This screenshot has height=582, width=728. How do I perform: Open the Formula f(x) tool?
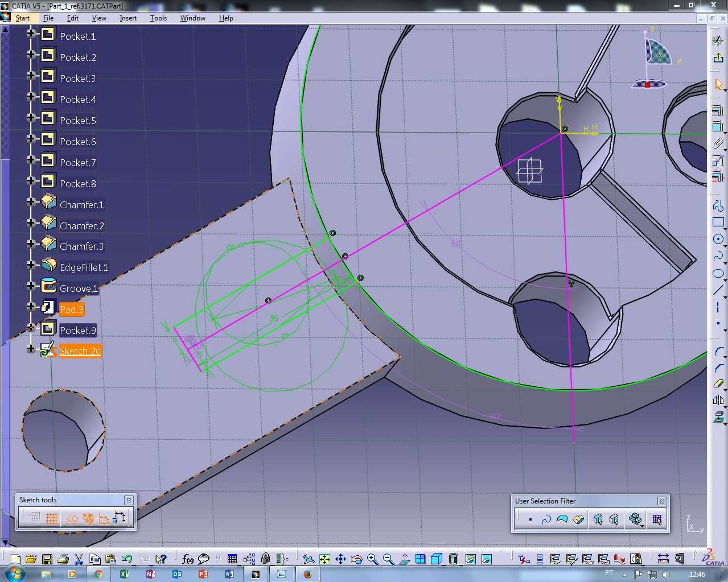[187, 559]
